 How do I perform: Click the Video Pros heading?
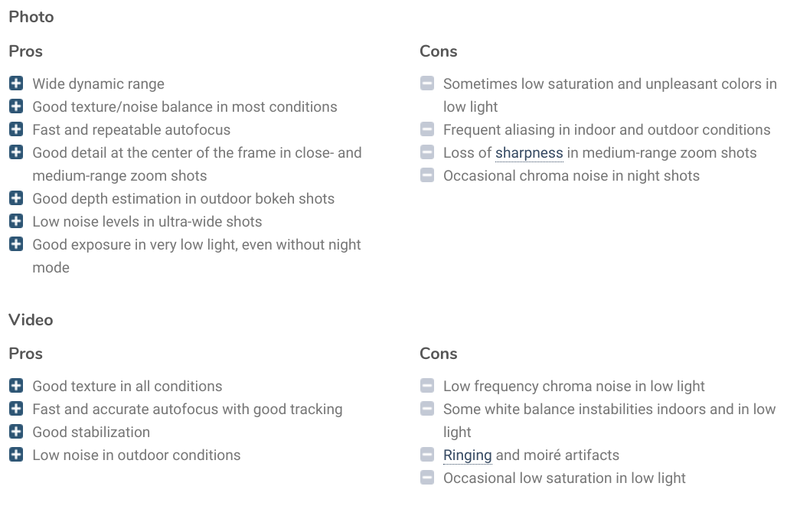point(25,354)
